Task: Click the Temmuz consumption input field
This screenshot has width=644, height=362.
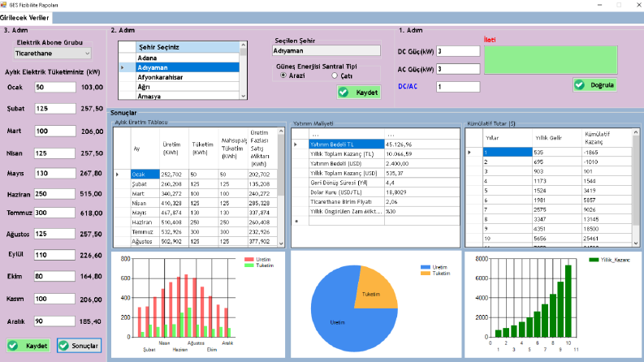Action: pyautogui.click(x=55, y=213)
